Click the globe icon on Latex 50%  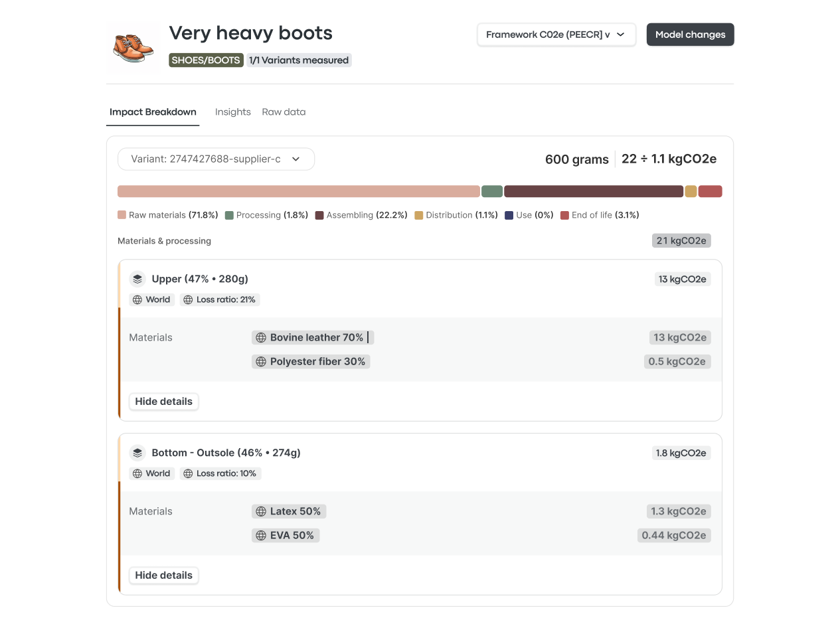point(259,511)
